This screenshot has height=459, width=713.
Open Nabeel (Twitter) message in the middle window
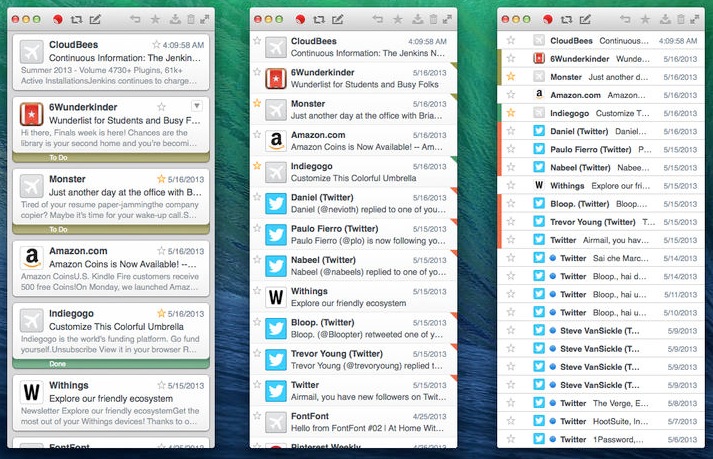click(353, 266)
